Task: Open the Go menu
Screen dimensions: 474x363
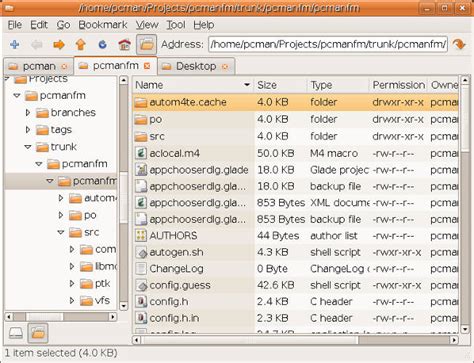Action: click(63, 25)
